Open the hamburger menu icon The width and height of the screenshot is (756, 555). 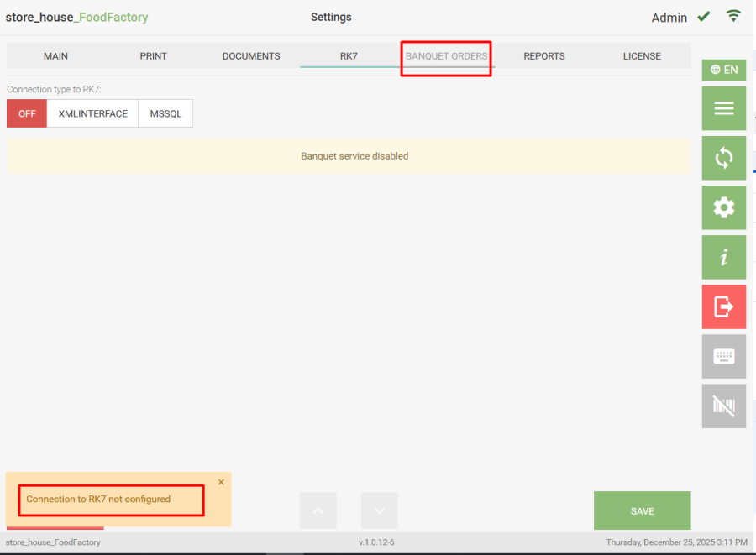click(723, 108)
